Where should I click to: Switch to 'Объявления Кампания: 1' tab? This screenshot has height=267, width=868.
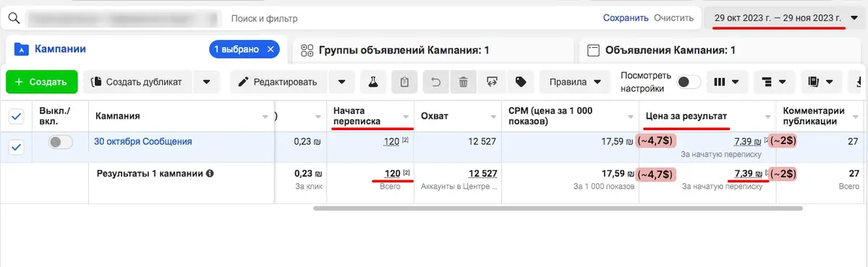click(720, 50)
